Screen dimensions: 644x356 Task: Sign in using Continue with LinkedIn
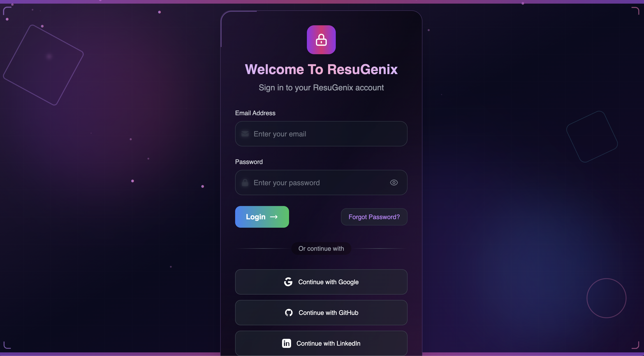pyautogui.click(x=328, y=343)
